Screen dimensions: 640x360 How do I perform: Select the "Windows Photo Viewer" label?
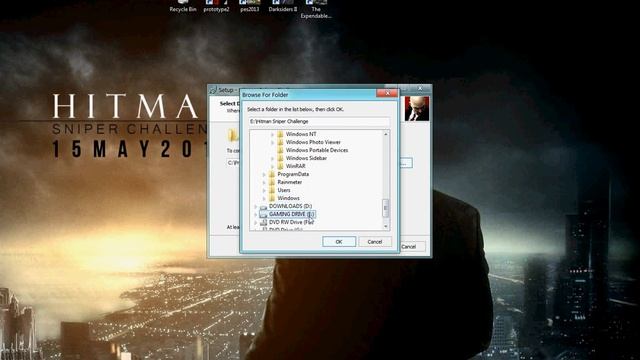[x=313, y=142]
